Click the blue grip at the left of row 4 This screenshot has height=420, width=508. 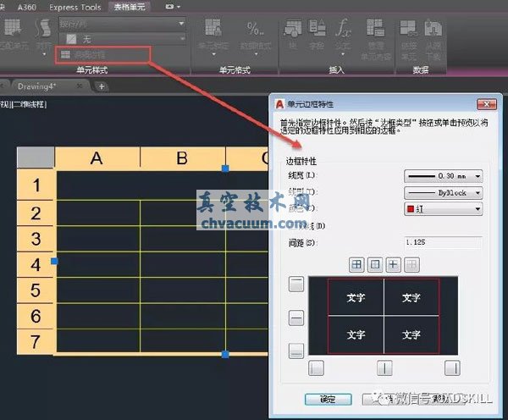click(54, 261)
